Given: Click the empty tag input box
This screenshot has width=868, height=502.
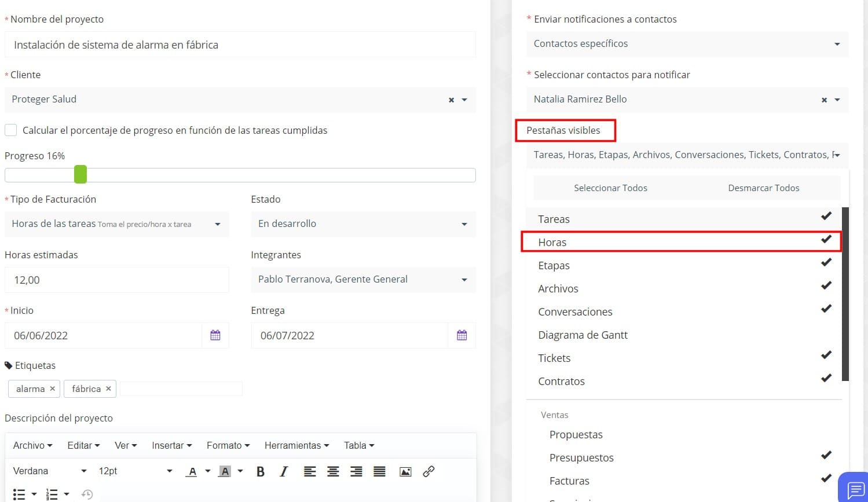Looking at the screenshot, I should 181,389.
